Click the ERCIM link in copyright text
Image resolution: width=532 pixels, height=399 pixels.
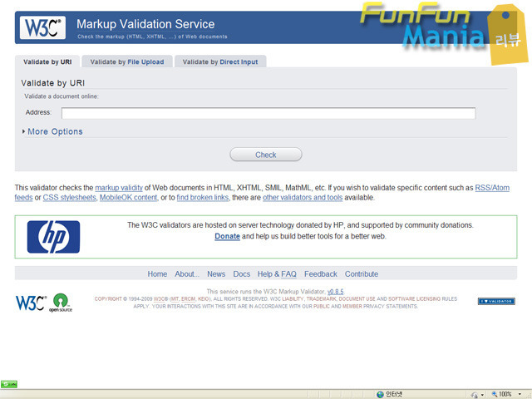coord(189,299)
